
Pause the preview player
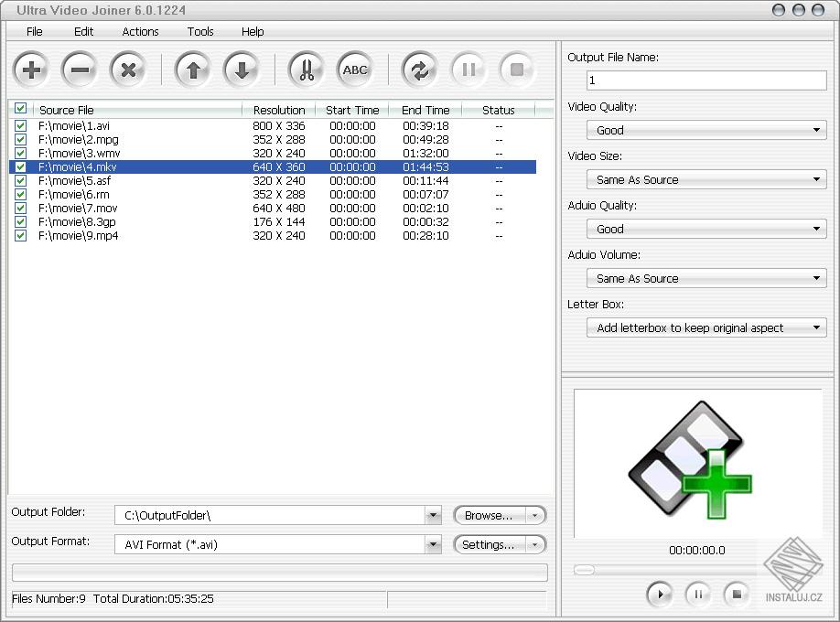point(698,594)
